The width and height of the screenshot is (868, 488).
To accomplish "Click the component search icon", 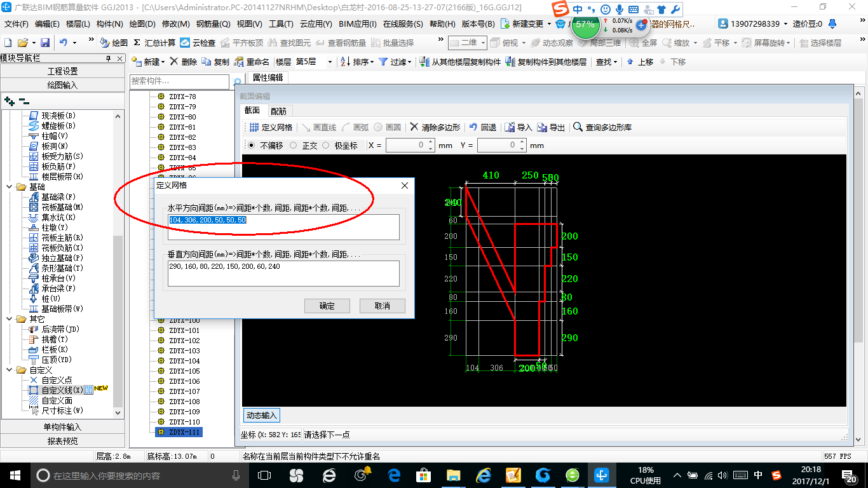I will tap(237, 82).
